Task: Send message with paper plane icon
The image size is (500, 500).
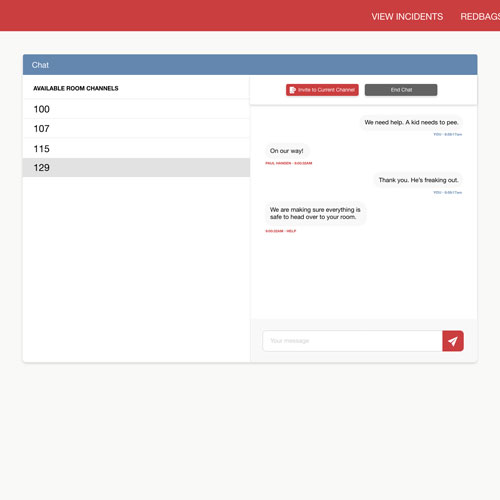Action: [x=453, y=341]
